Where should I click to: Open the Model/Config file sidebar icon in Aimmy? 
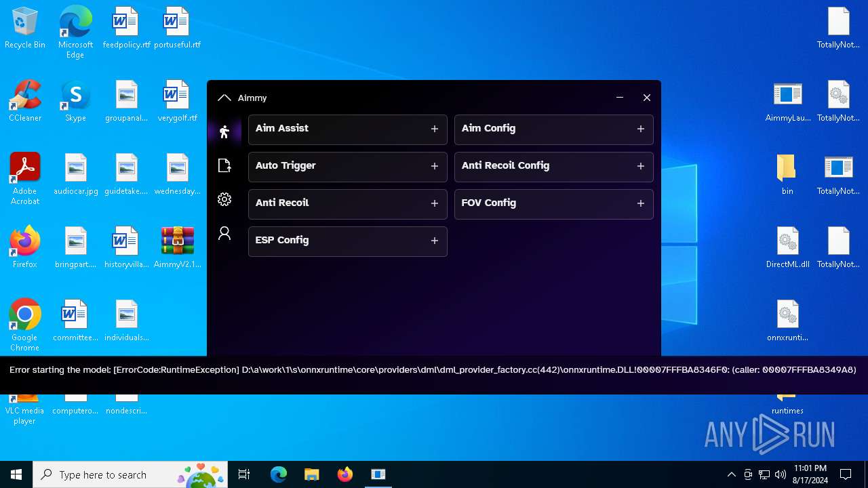click(224, 165)
